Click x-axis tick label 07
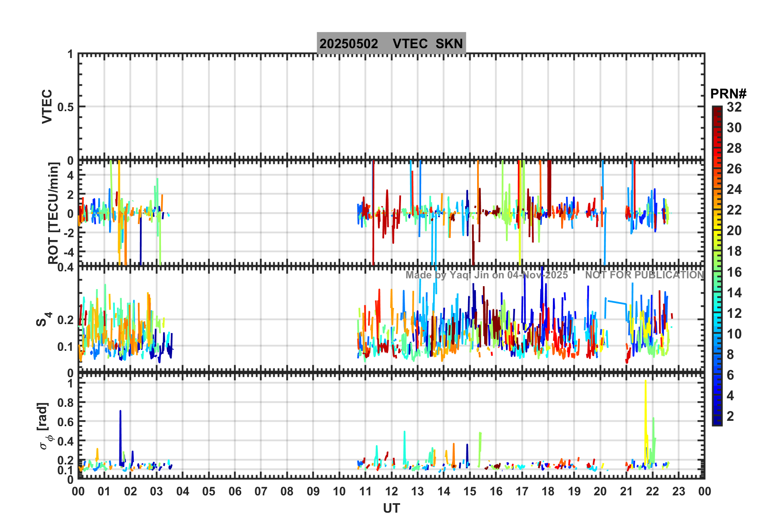The image size is (783, 532). point(261,492)
